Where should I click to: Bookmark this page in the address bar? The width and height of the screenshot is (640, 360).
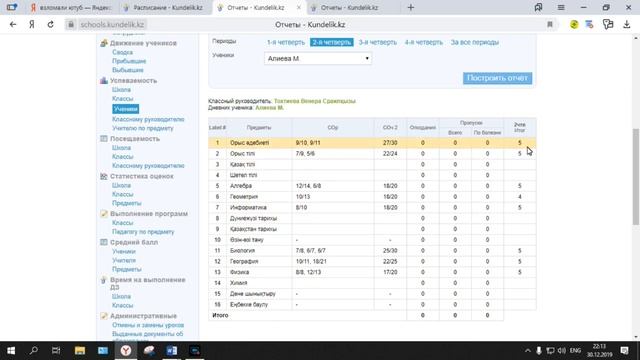coord(550,24)
